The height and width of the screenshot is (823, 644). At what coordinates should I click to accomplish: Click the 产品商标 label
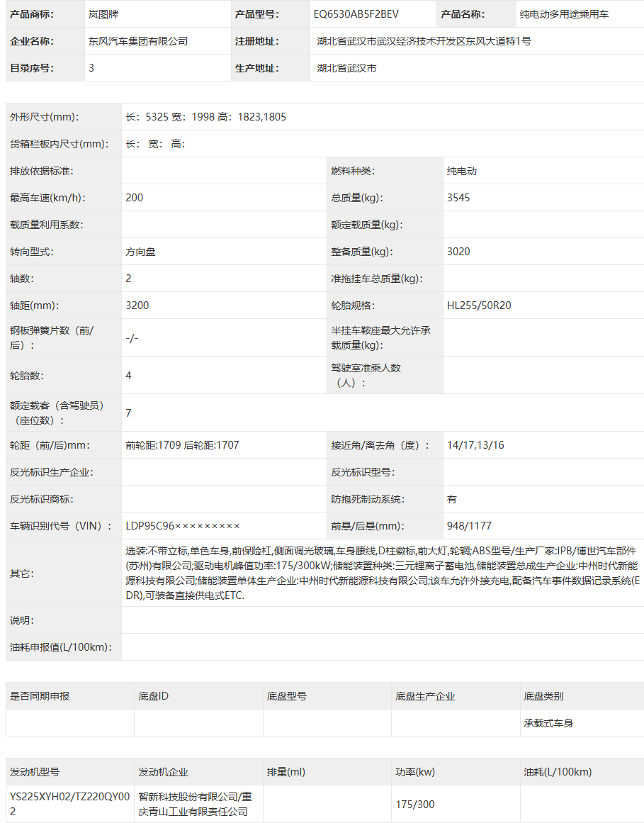pos(31,14)
